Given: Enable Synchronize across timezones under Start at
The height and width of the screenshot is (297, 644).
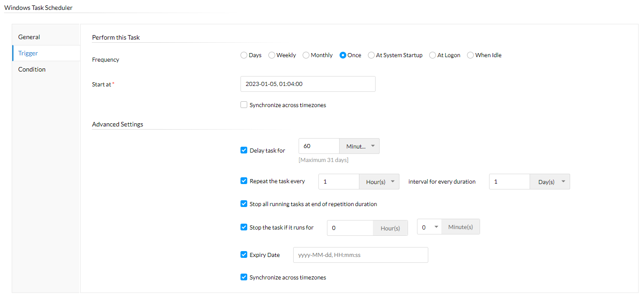Looking at the screenshot, I should tap(244, 105).
